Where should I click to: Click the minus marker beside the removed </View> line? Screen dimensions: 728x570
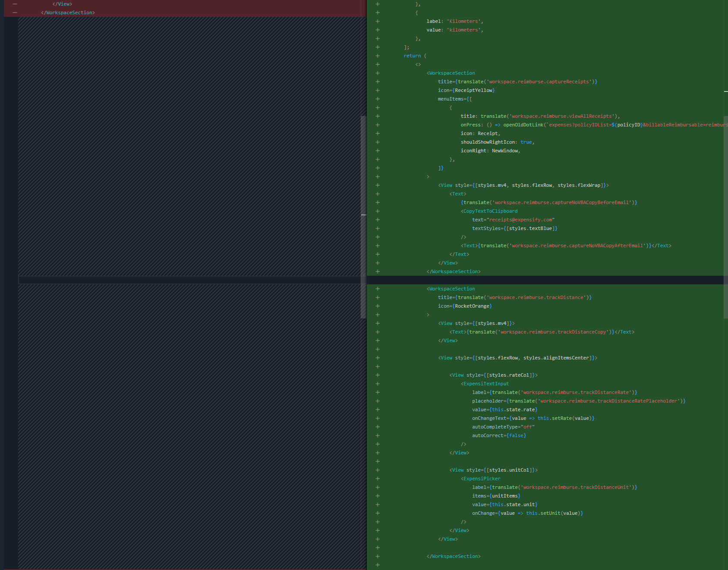point(15,4)
